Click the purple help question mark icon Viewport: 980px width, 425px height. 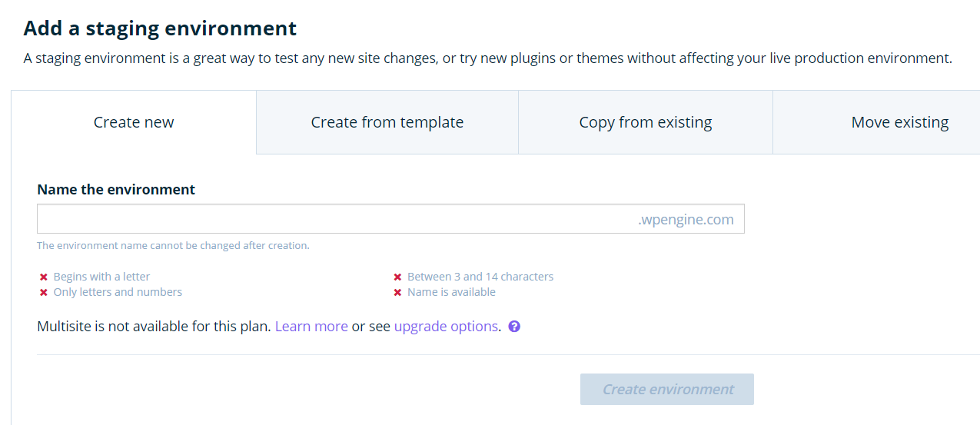click(x=515, y=326)
